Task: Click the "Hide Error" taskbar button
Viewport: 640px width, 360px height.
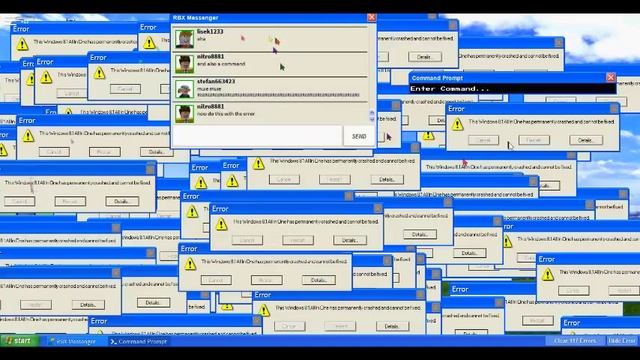Action: [622, 341]
